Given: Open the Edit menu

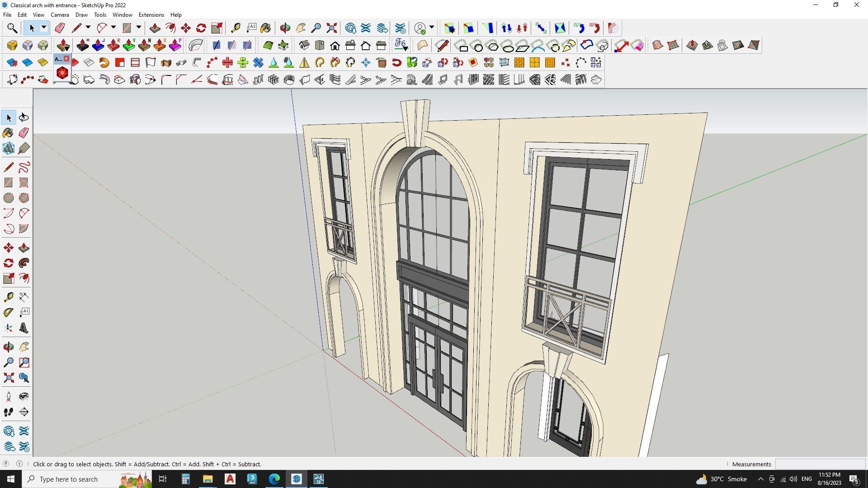Looking at the screenshot, I should click(x=22, y=15).
